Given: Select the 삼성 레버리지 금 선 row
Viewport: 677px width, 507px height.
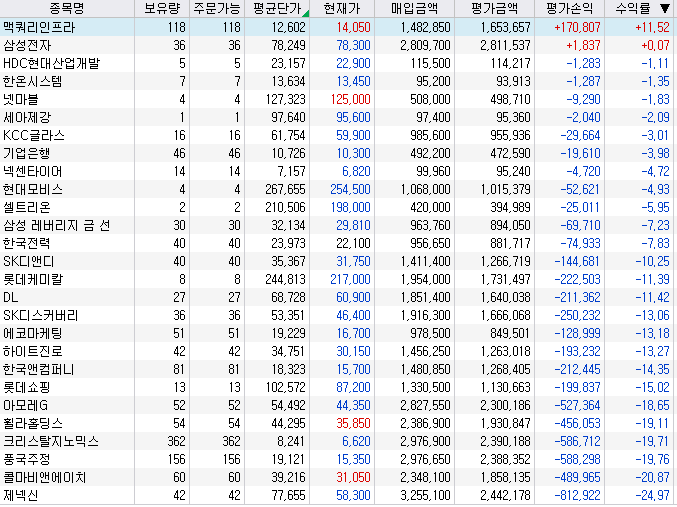Looking at the screenshot, I should (x=338, y=225).
